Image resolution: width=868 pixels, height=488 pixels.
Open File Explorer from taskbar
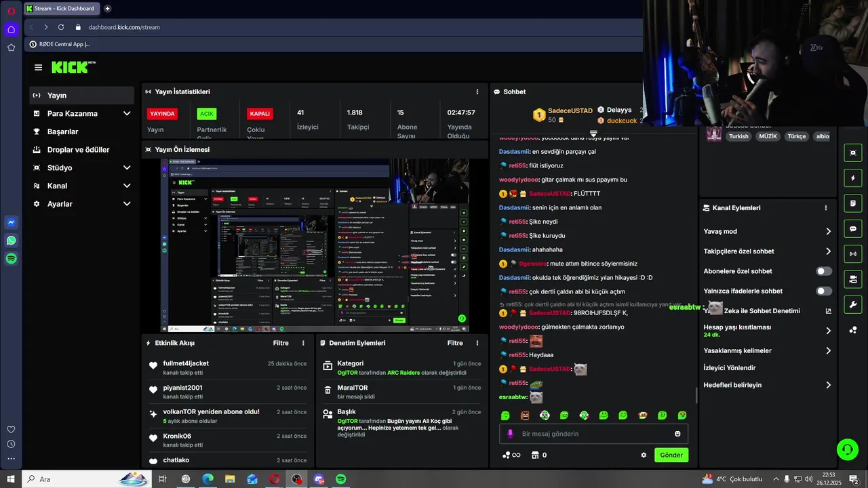click(230, 479)
